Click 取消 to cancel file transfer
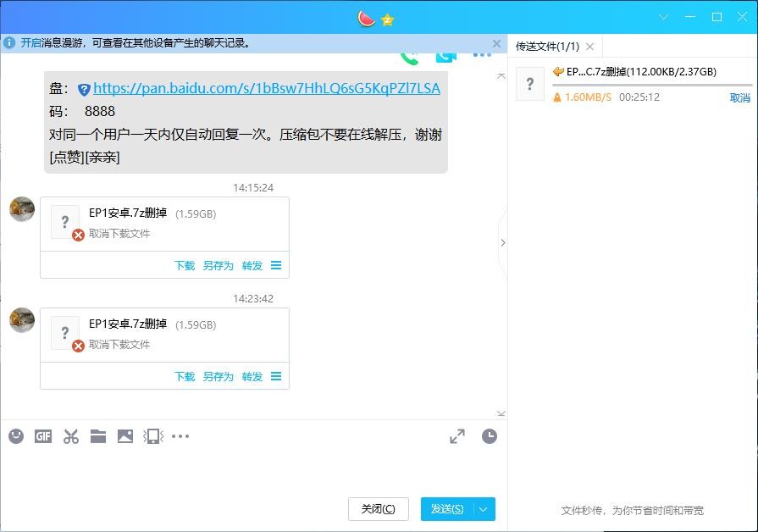This screenshot has width=758, height=532. (x=739, y=98)
